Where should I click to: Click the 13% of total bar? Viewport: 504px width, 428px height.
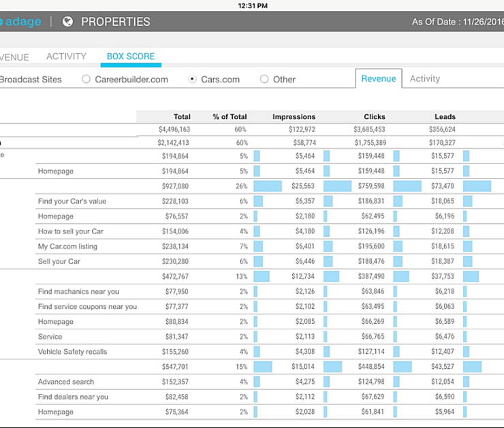coord(262,276)
